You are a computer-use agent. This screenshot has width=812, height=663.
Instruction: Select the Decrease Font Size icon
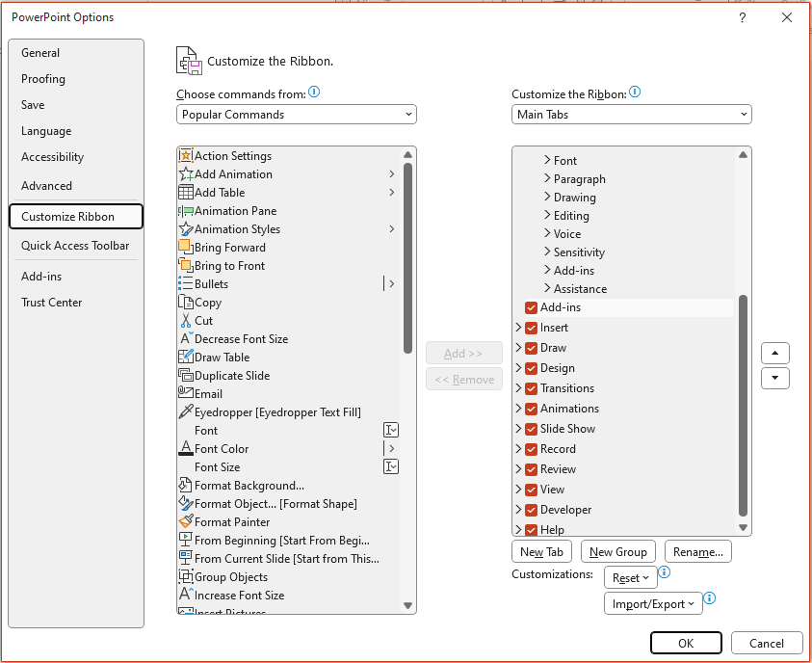(185, 339)
